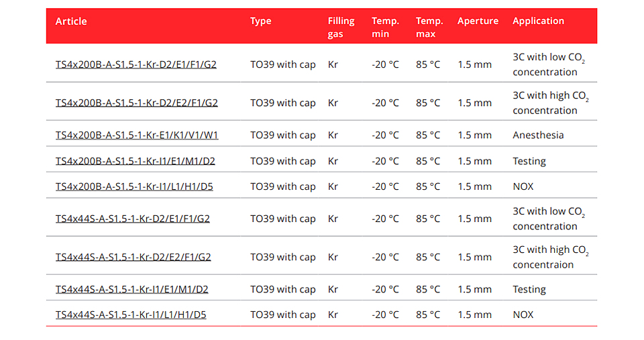The width and height of the screenshot is (644, 340).
Task: Click the Aperture column header
Action: [x=478, y=21]
